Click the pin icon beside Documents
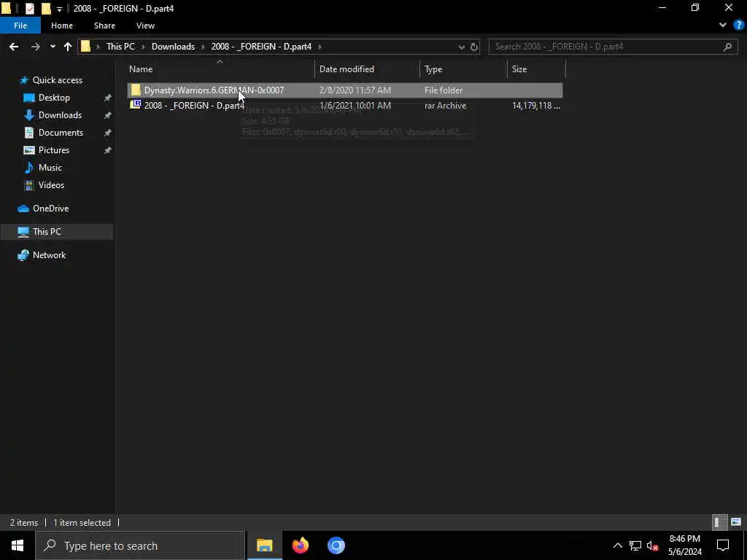 tap(108, 133)
